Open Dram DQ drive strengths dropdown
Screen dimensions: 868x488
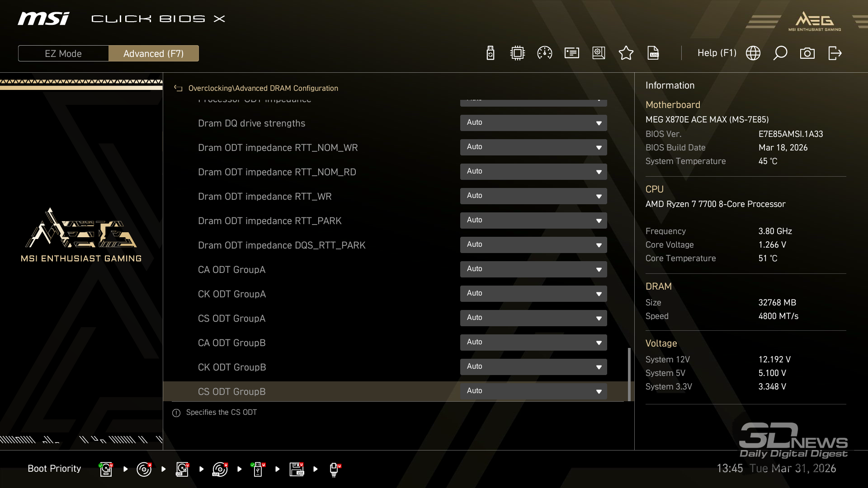click(533, 123)
